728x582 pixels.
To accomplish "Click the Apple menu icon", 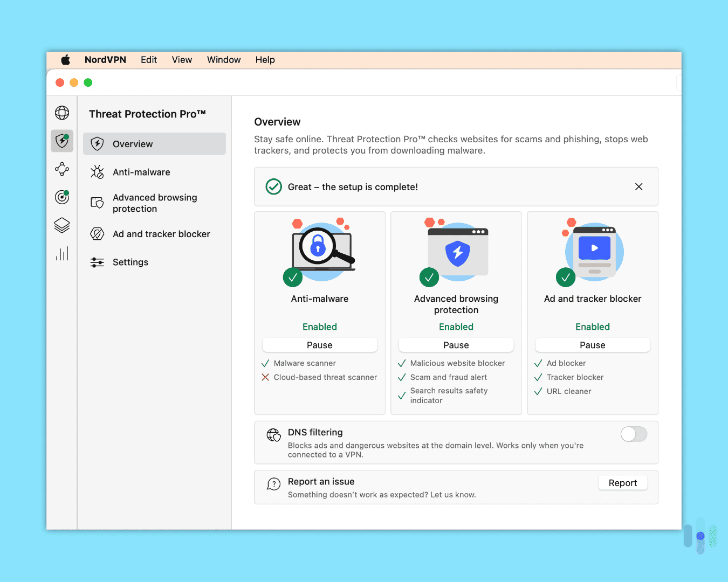I will pos(65,60).
